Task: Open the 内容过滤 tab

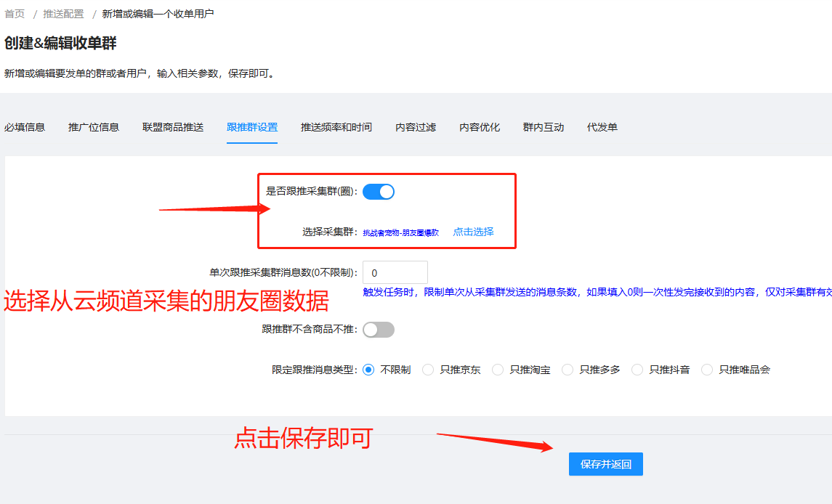Action: tap(416, 127)
